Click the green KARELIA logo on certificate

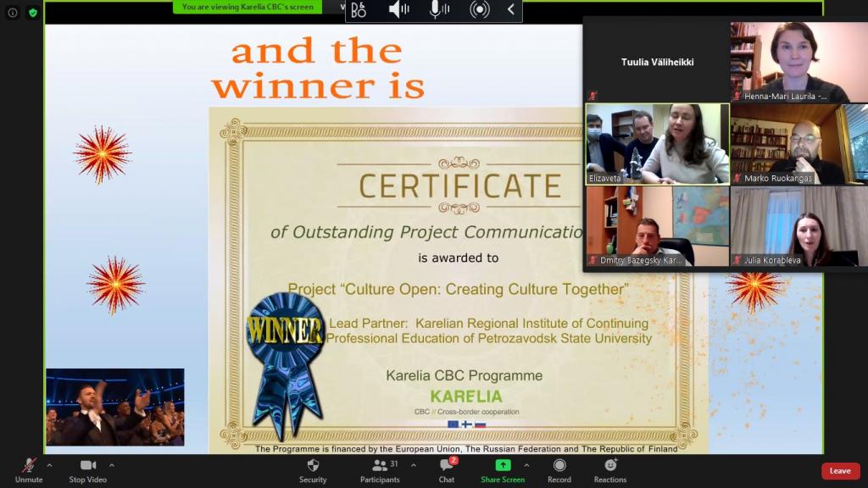[x=466, y=396]
